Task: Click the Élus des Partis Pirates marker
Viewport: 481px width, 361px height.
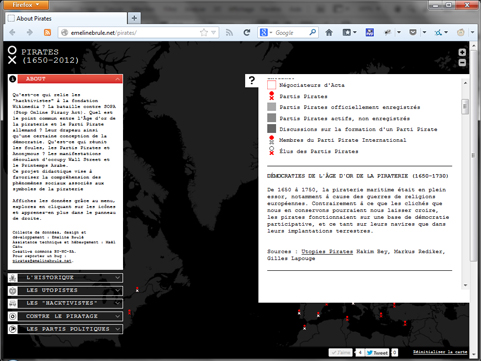Action: point(271,151)
